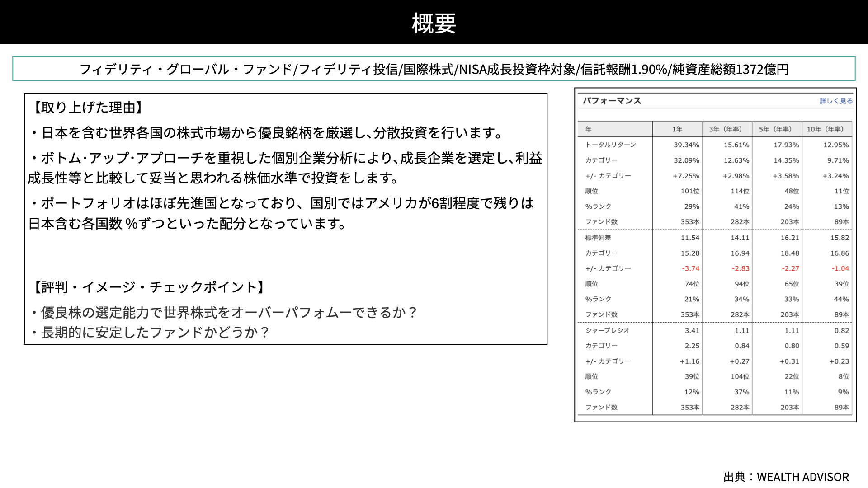
Task: Click the +2.98% category difference value
Action: coord(736,176)
